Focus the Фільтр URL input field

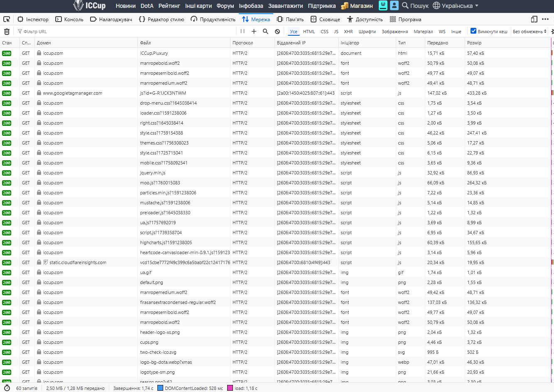(x=125, y=32)
